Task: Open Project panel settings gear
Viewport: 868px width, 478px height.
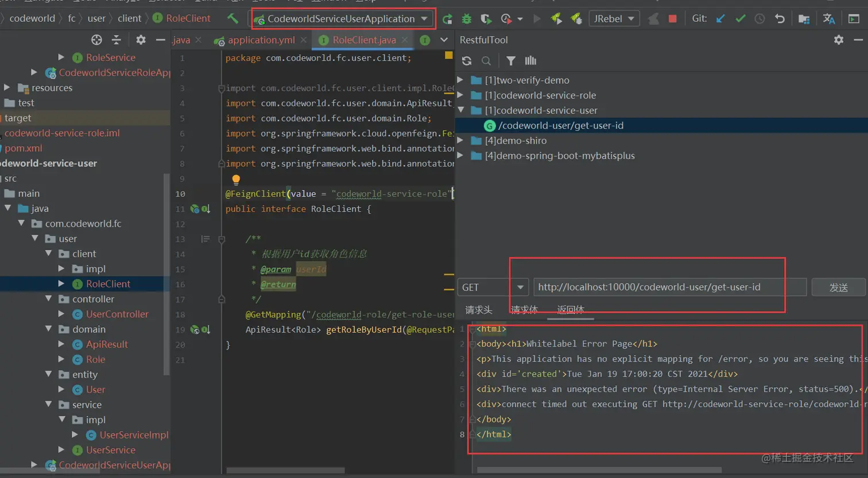Action: click(141, 40)
